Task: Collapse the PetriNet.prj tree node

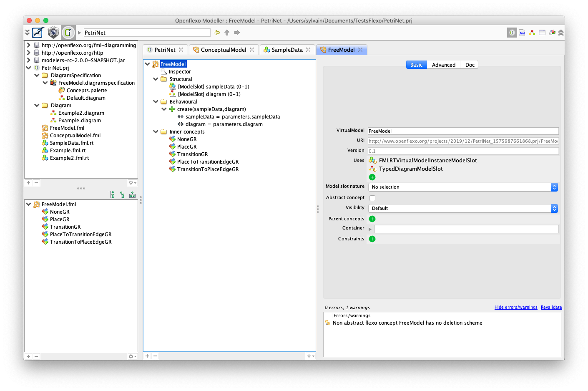Action: click(28, 68)
